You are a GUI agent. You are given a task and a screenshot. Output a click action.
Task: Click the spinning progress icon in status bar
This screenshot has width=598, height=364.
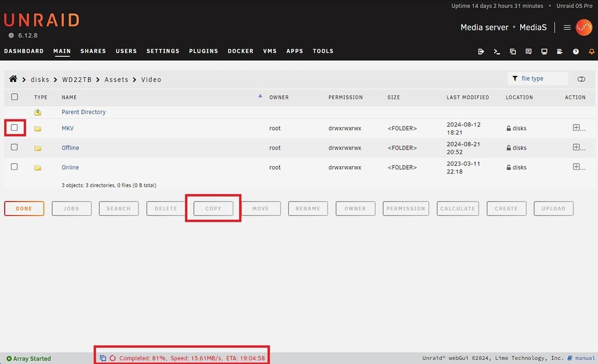(x=112, y=358)
